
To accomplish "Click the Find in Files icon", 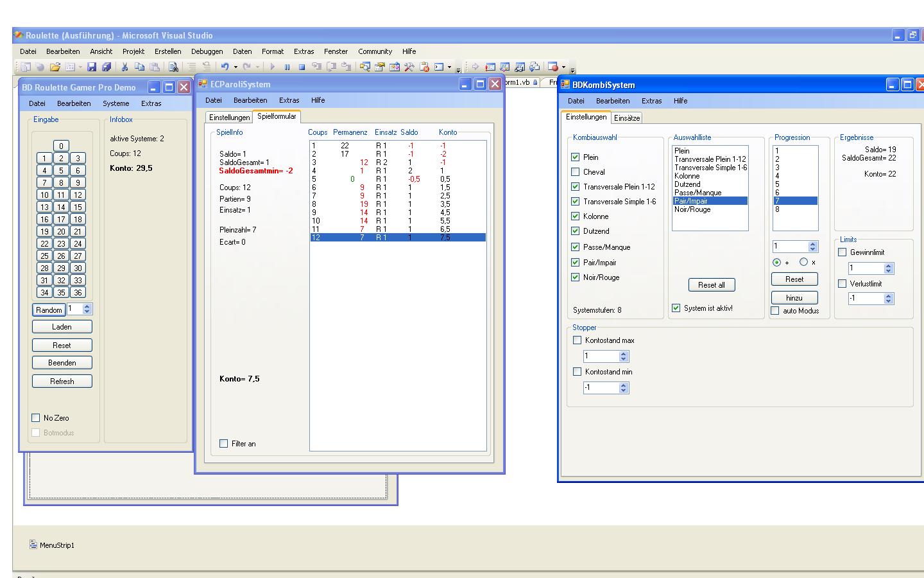I will click(173, 67).
